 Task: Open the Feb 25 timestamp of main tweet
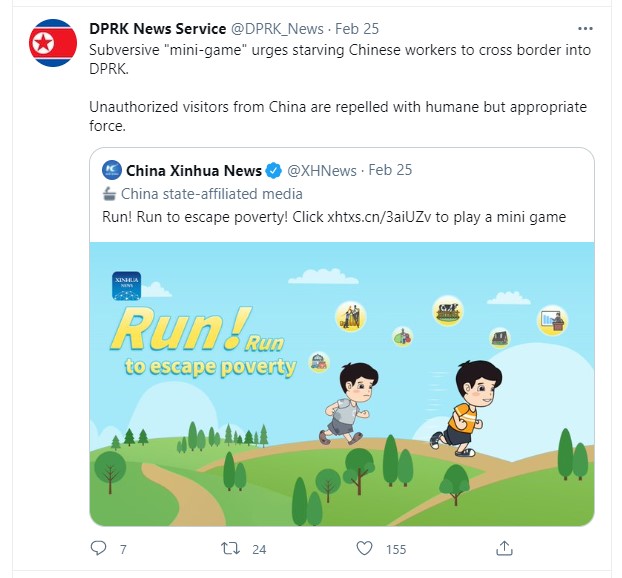(x=357, y=29)
